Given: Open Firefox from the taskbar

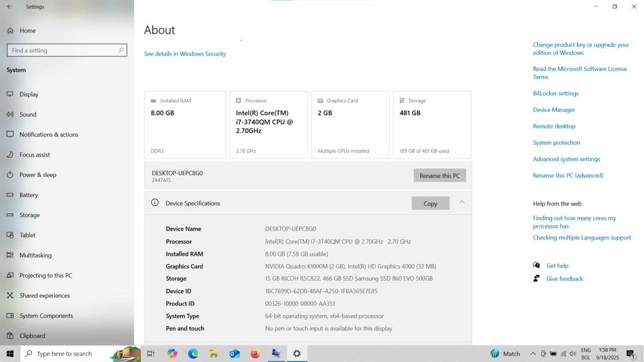Looking at the screenshot, I should click(x=255, y=354).
